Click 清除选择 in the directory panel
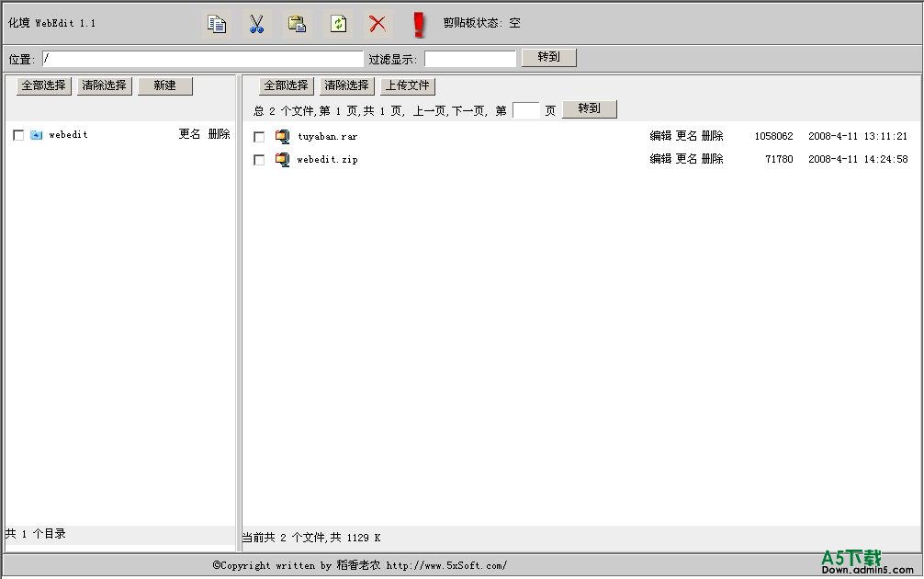 tap(104, 85)
